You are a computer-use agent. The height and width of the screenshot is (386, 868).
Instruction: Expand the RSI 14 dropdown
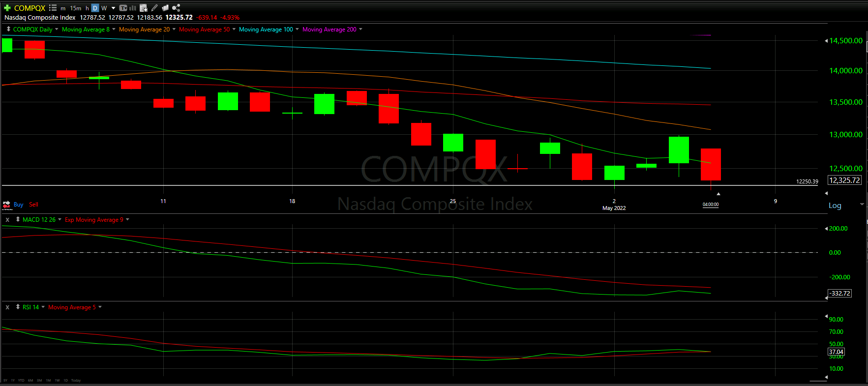(x=43, y=307)
